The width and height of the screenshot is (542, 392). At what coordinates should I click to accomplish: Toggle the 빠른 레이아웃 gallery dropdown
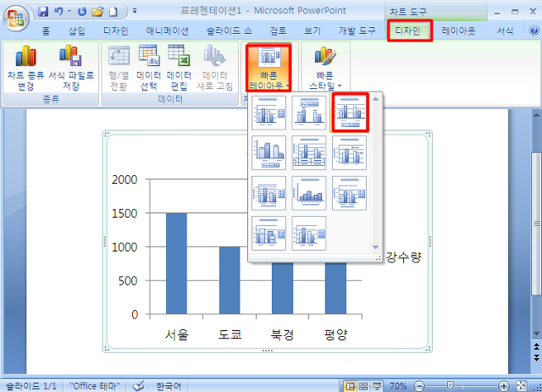point(268,68)
